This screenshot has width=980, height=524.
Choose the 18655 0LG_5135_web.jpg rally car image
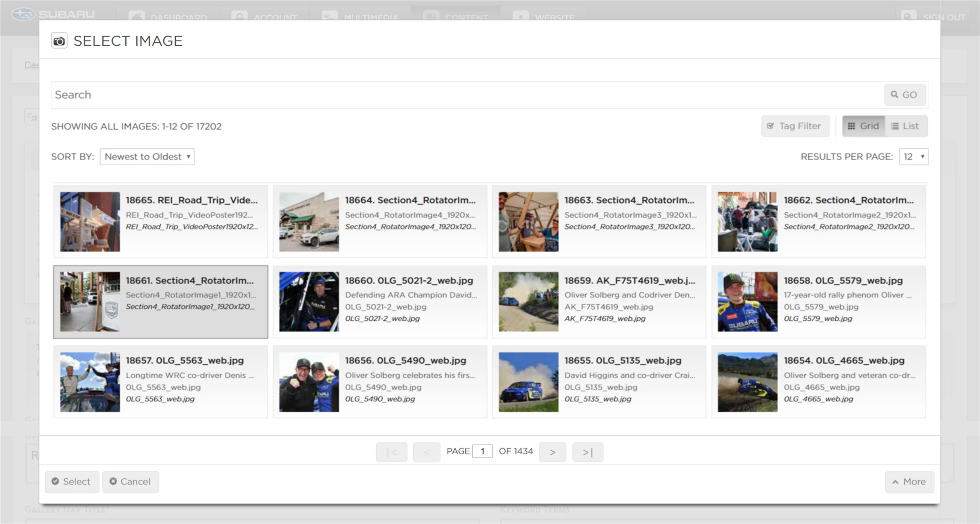click(528, 382)
